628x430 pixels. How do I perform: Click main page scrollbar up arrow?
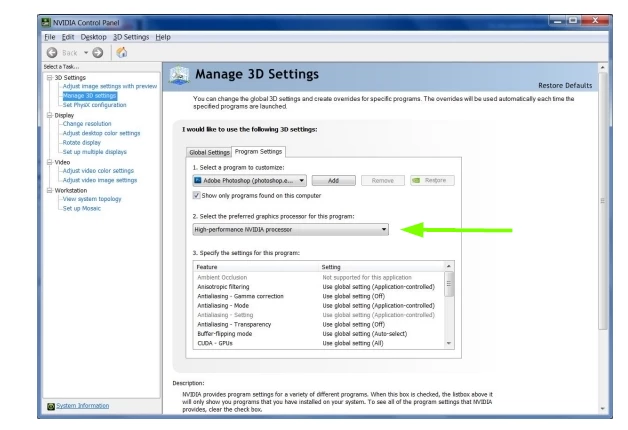tap(602, 68)
